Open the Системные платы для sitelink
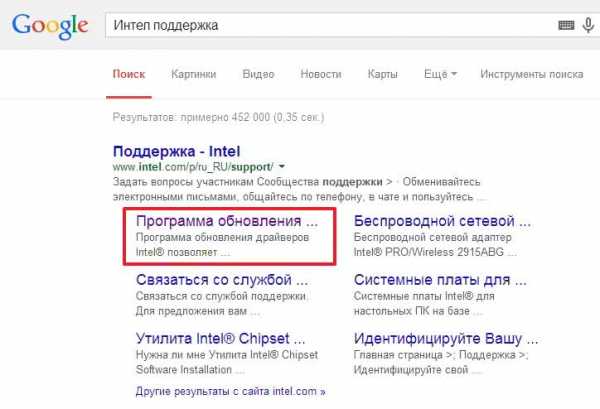The image size is (600, 409). pyautogui.click(x=440, y=280)
